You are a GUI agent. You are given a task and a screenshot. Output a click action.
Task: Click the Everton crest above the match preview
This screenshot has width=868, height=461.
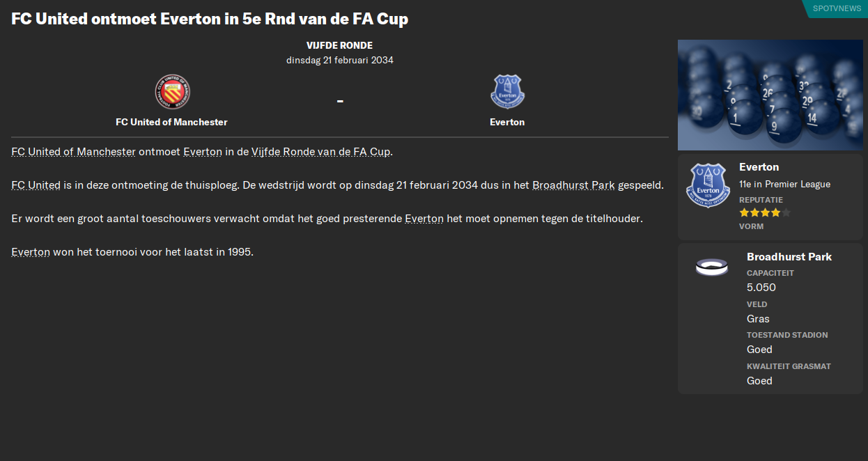[x=506, y=91]
